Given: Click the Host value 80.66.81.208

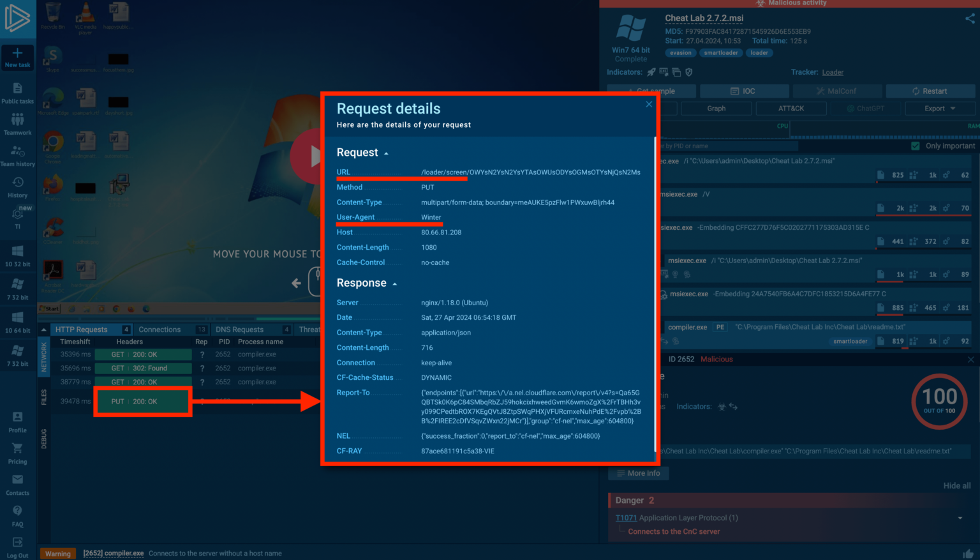Looking at the screenshot, I should (441, 232).
